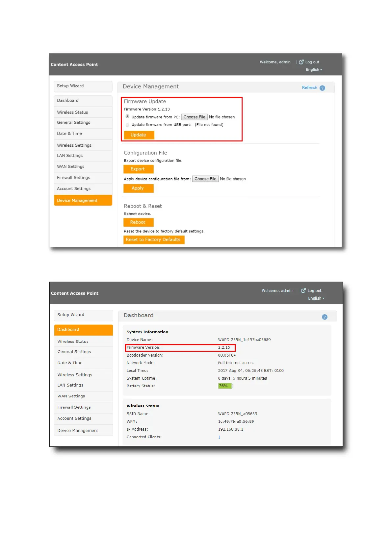
Task: Open Setup Wizard in the bottom sidebar
Action: tap(84, 315)
